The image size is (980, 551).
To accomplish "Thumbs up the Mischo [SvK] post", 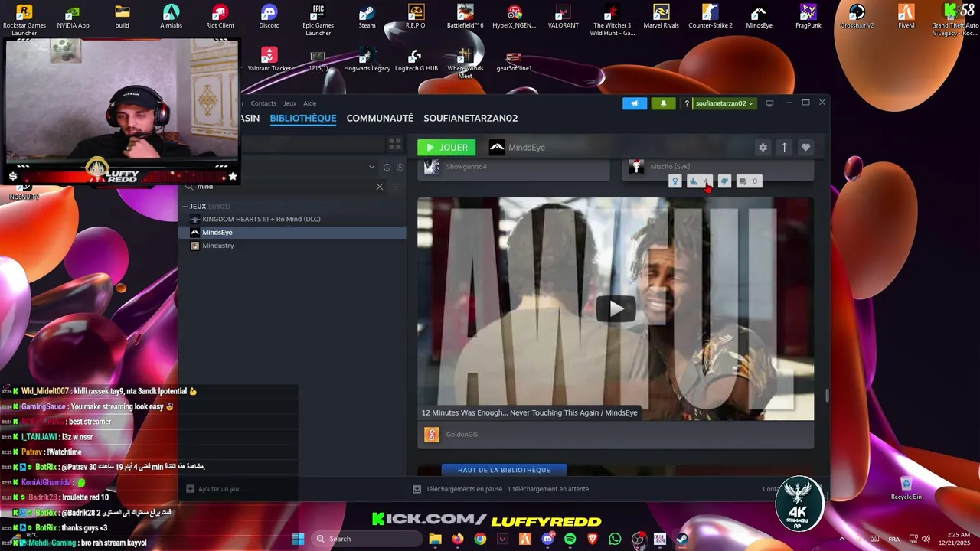I will pos(699,181).
